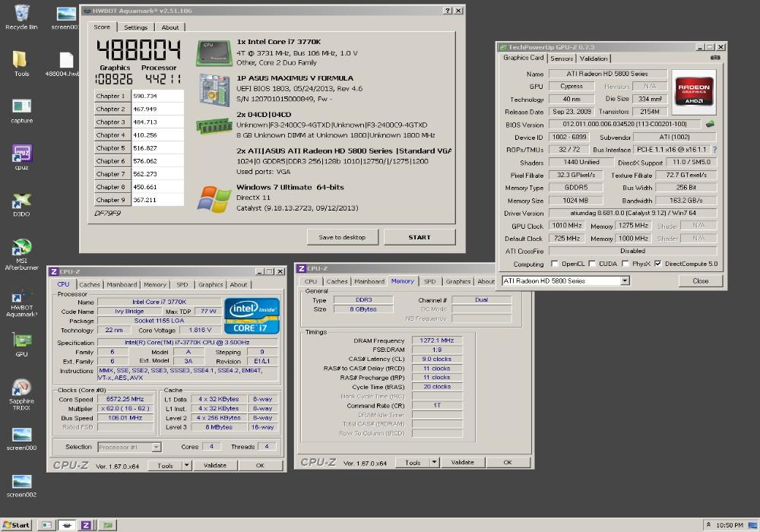Launch the cpuz desktop shortcut

[21, 157]
